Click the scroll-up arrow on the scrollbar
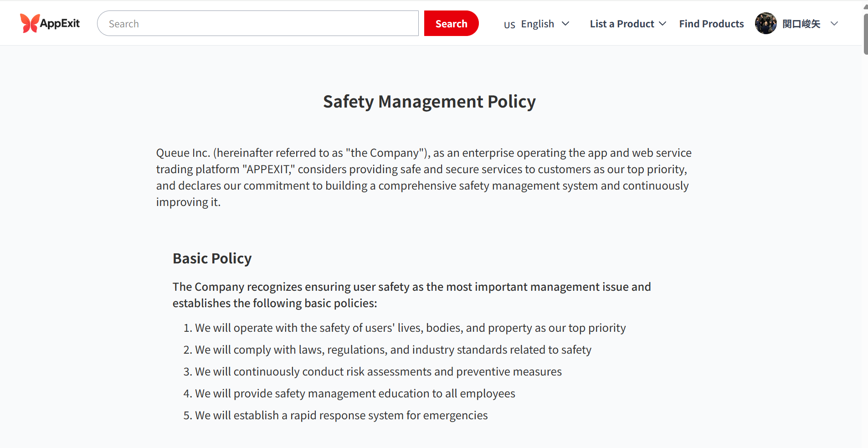The image size is (868, 448). tap(865, 6)
